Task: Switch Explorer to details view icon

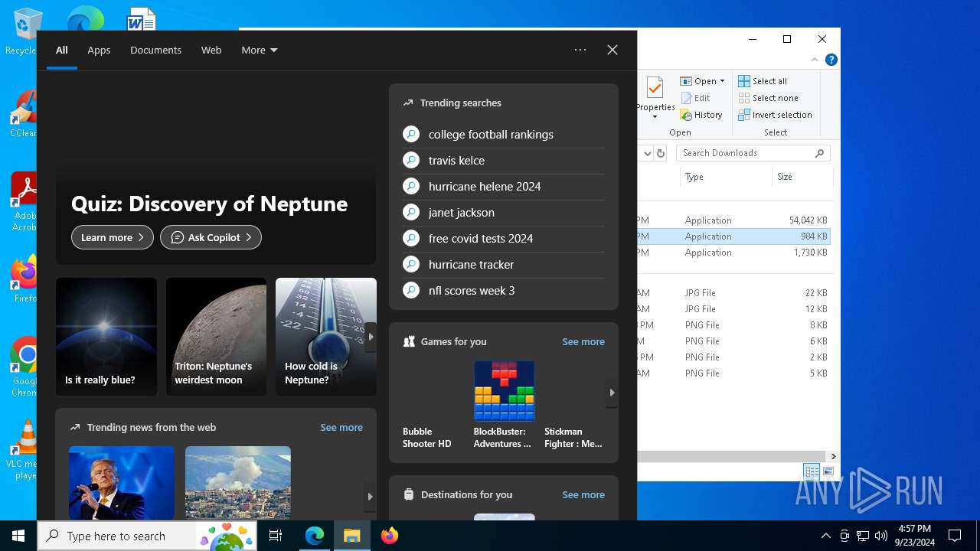Action: coord(812,471)
